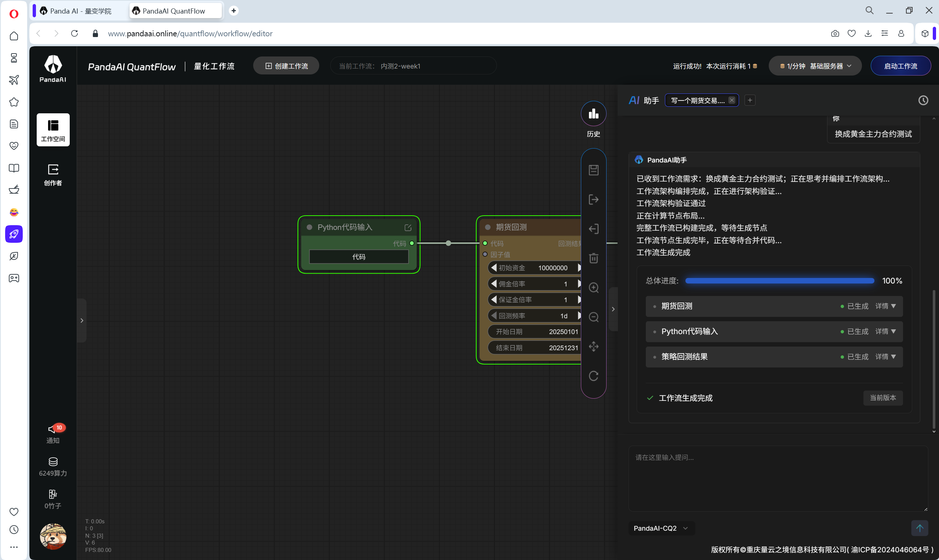Open the leaf icon in Opera sidebar
The width and height of the screenshot is (939, 560).
coord(14,256)
